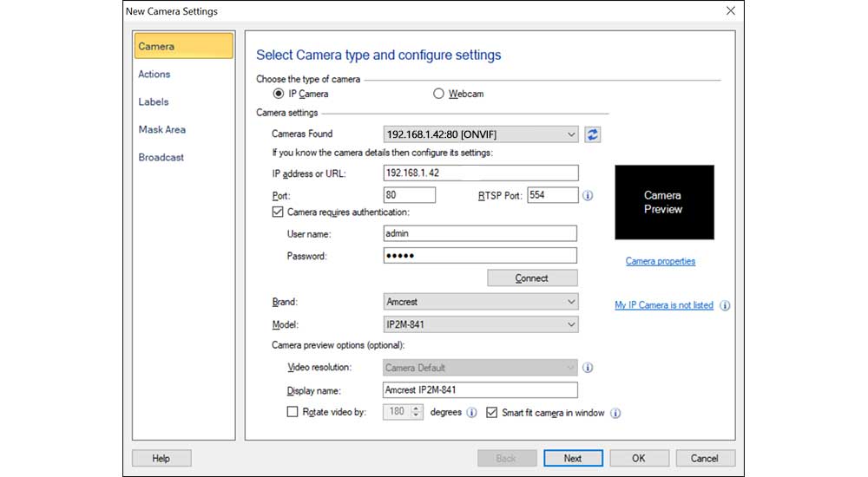Refresh the Cameras Found list
868x477 pixels.
[x=593, y=134]
